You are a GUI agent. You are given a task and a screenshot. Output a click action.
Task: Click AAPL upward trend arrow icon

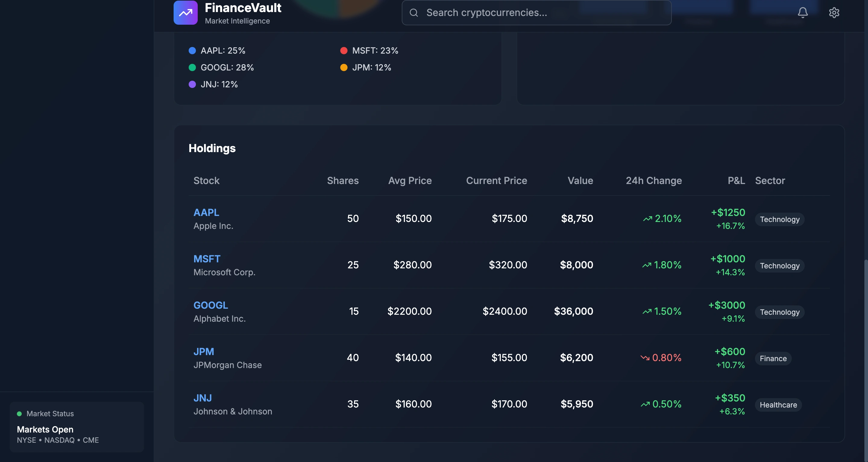(647, 219)
